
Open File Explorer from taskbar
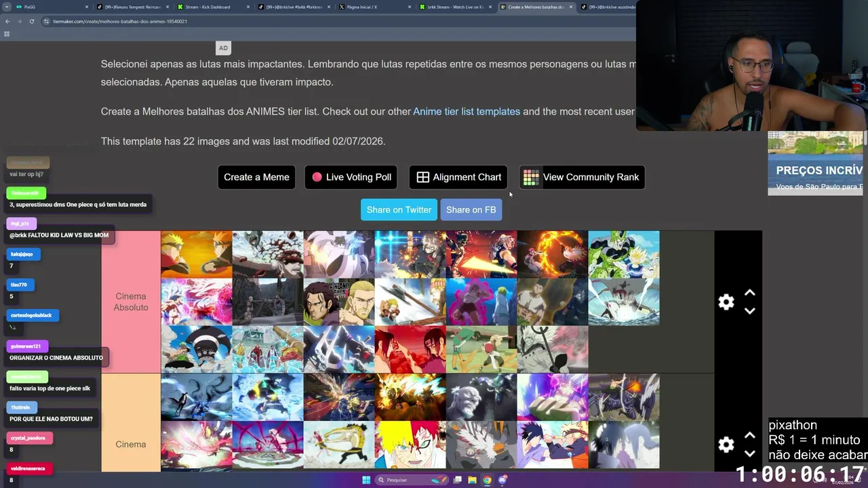point(472,480)
